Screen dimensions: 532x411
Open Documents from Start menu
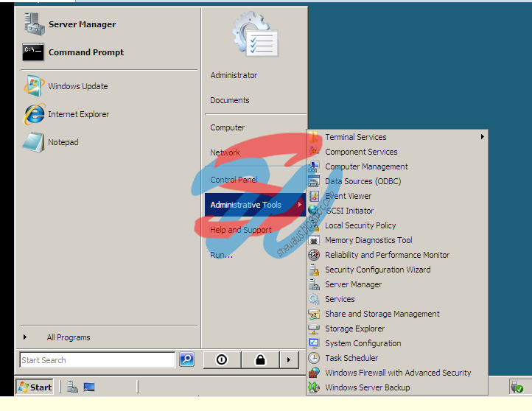click(x=230, y=100)
